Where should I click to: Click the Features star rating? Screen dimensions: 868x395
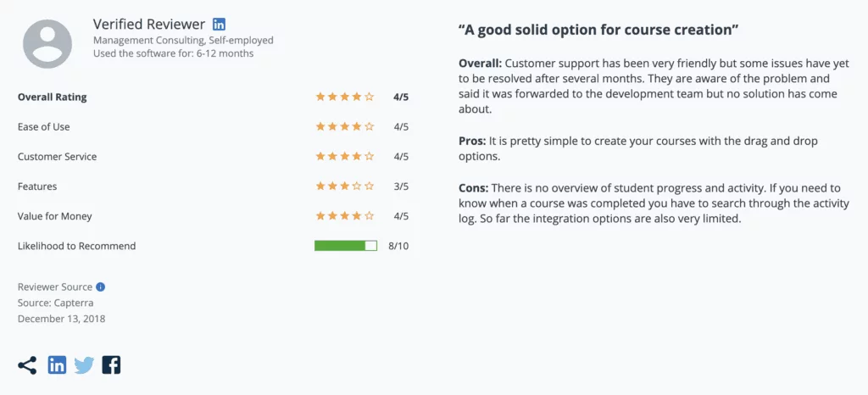[x=345, y=186]
